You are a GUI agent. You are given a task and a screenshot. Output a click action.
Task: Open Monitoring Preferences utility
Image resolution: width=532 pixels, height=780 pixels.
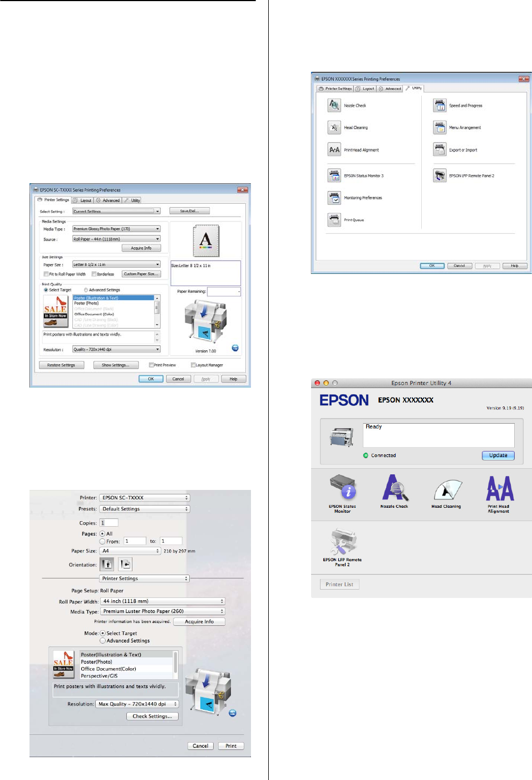click(x=334, y=198)
